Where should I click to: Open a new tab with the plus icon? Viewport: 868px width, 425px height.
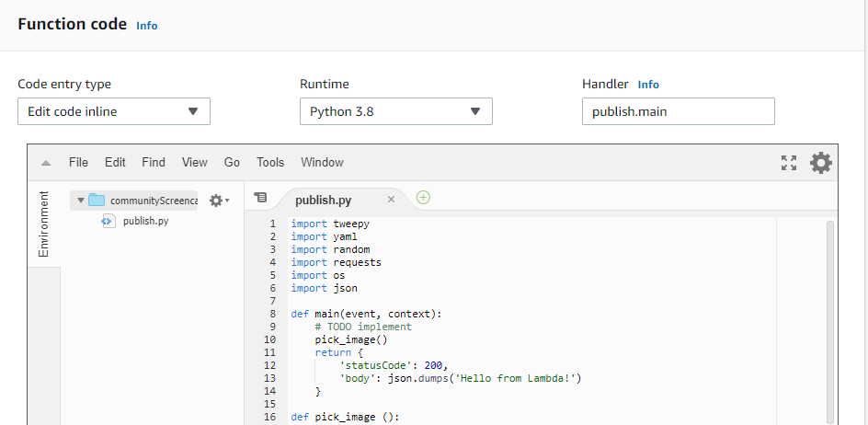tap(423, 197)
